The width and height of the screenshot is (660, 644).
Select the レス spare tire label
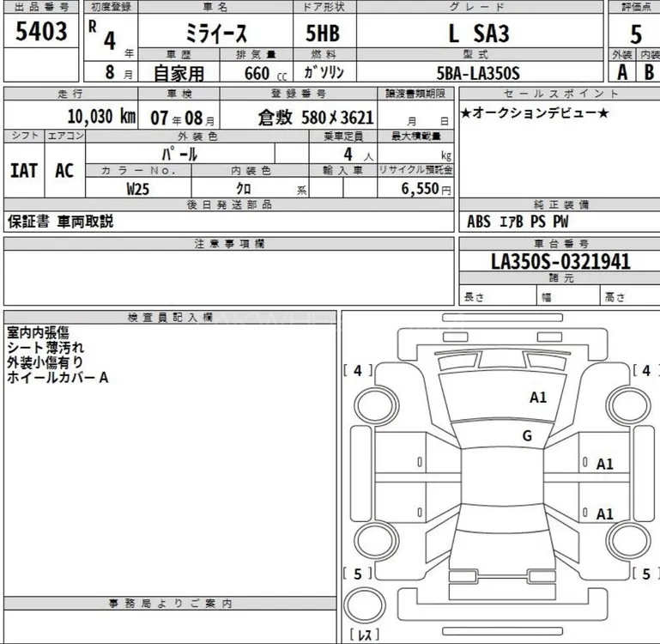[x=365, y=635]
